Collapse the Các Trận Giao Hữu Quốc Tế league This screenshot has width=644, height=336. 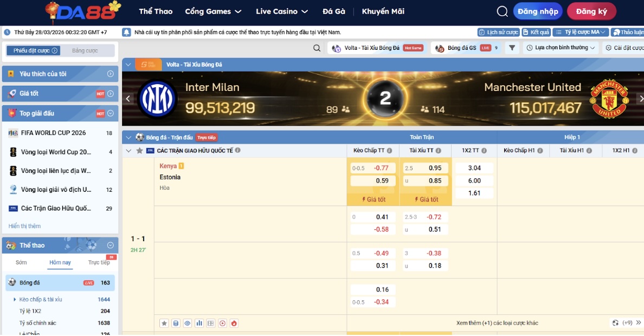pyautogui.click(x=128, y=151)
